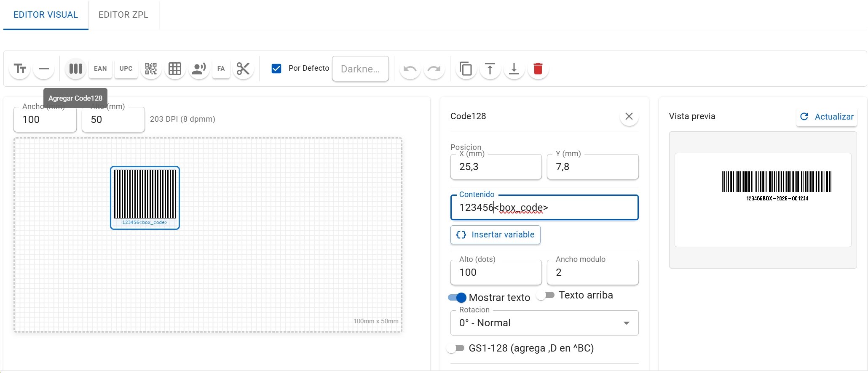
Task: Click into the Contenido text field
Action: click(544, 208)
